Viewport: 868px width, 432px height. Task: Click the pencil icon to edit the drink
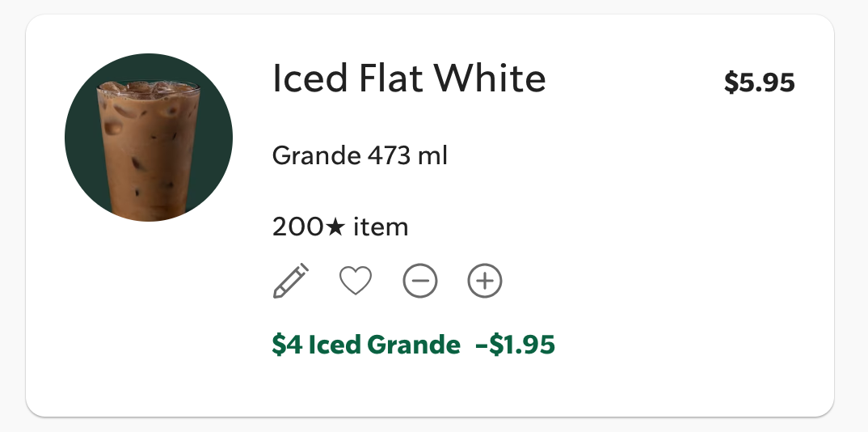pyautogui.click(x=290, y=282)
